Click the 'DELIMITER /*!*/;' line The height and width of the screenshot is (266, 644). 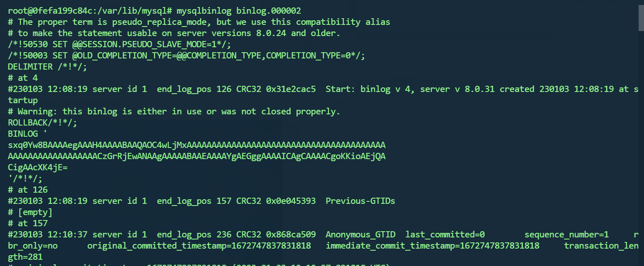[x=47, y=67]
